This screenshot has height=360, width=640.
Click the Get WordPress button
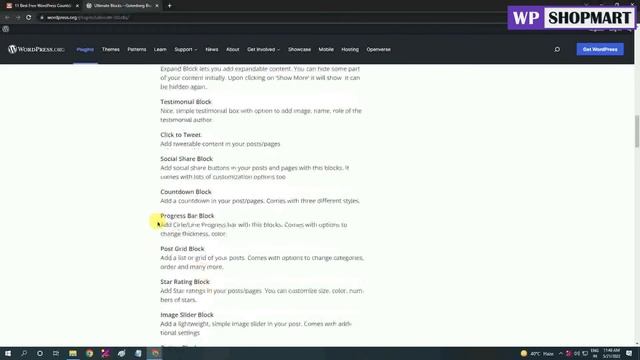[600, 49]
